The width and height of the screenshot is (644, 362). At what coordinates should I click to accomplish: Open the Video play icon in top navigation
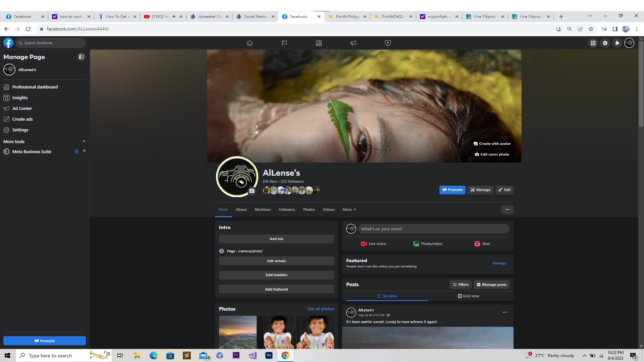(x=388, y=43)
